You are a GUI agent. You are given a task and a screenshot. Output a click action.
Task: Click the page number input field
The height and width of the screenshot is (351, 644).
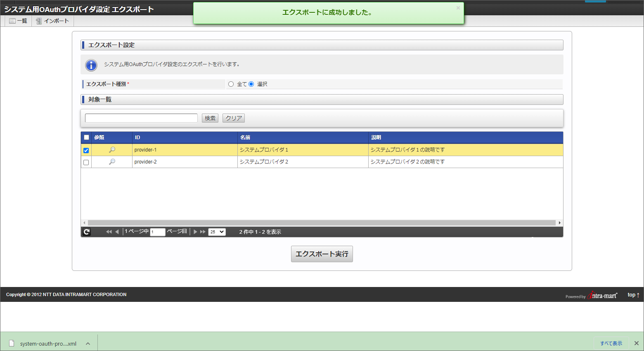(158, 232)
